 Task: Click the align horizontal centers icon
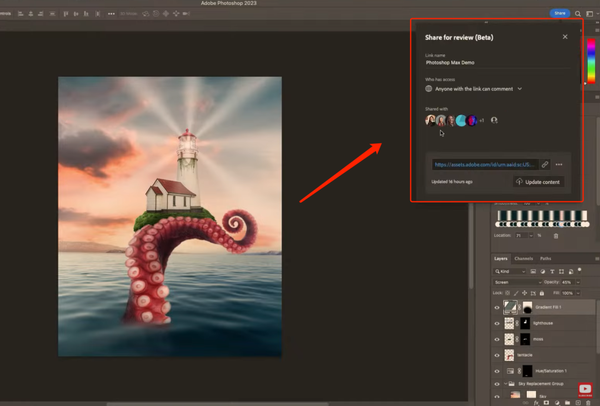(x=31, y=14)
